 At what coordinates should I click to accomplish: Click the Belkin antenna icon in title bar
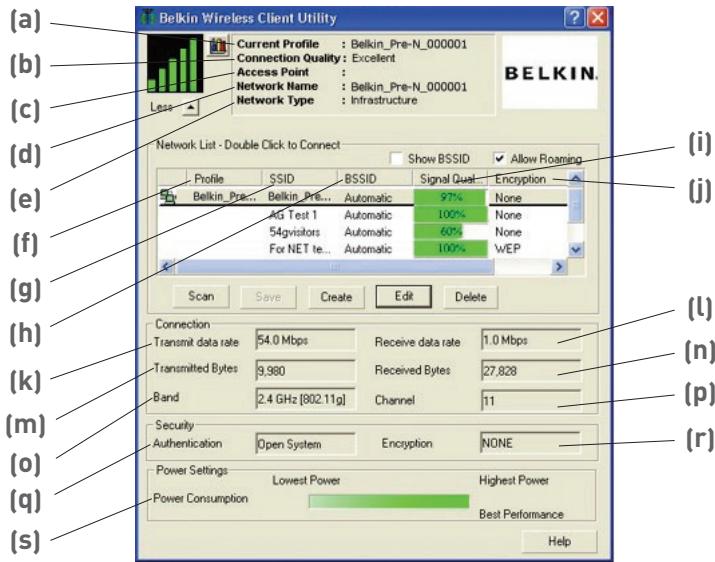pos(148,17)
